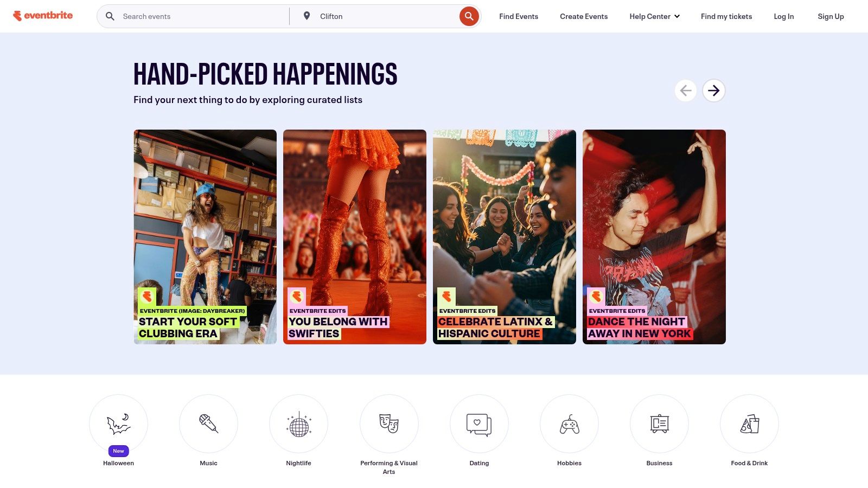Image resolution: width=868 pixels, height=488 pixels.
Task: Click the Sign Up link
Action: [831, 16]
